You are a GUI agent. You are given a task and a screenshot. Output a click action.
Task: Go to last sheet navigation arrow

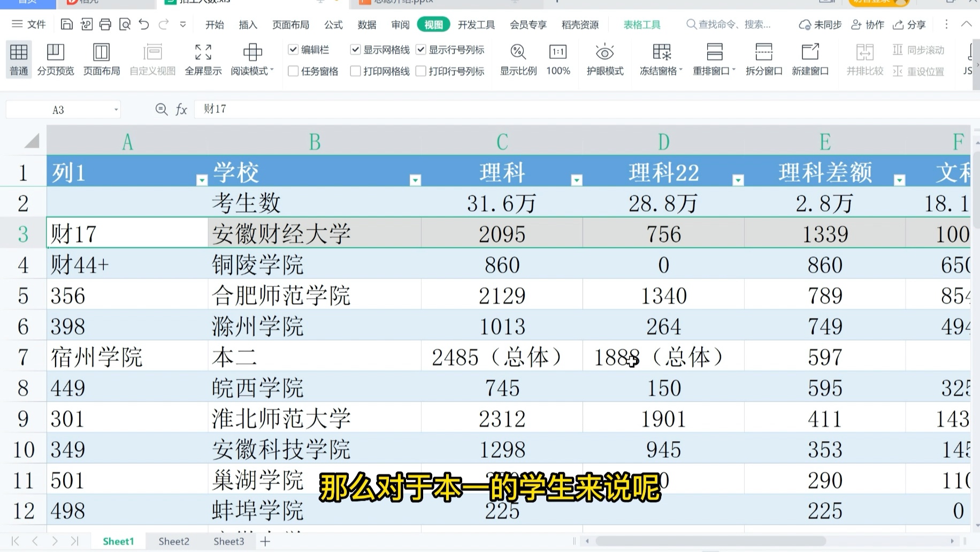74,541
